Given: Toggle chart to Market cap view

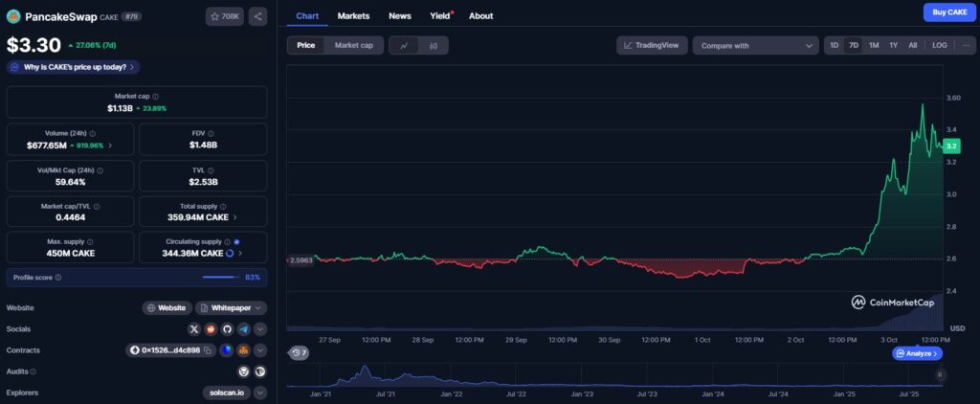Looking at the screenshot, I should click(353, 45).
